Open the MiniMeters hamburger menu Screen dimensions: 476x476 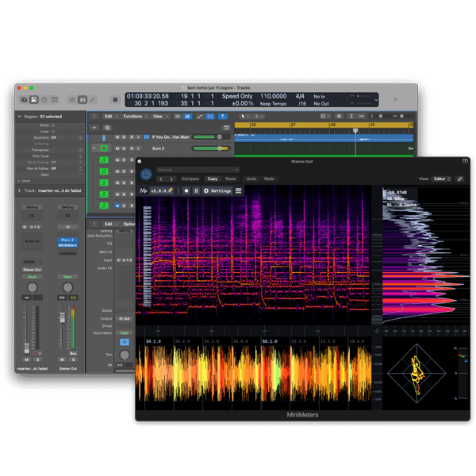[x=238, y=190]
